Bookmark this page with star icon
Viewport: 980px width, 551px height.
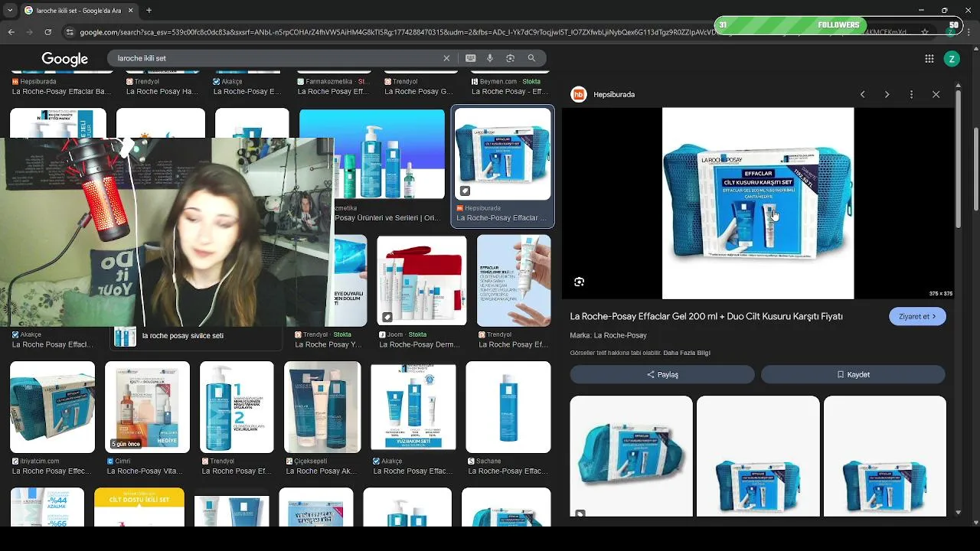pos(925,32)
